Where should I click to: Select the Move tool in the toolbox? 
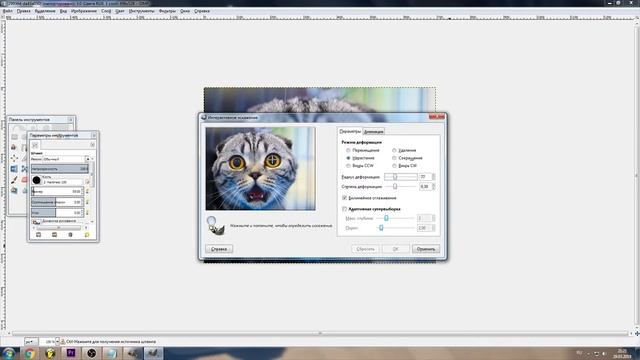point(14,158)
